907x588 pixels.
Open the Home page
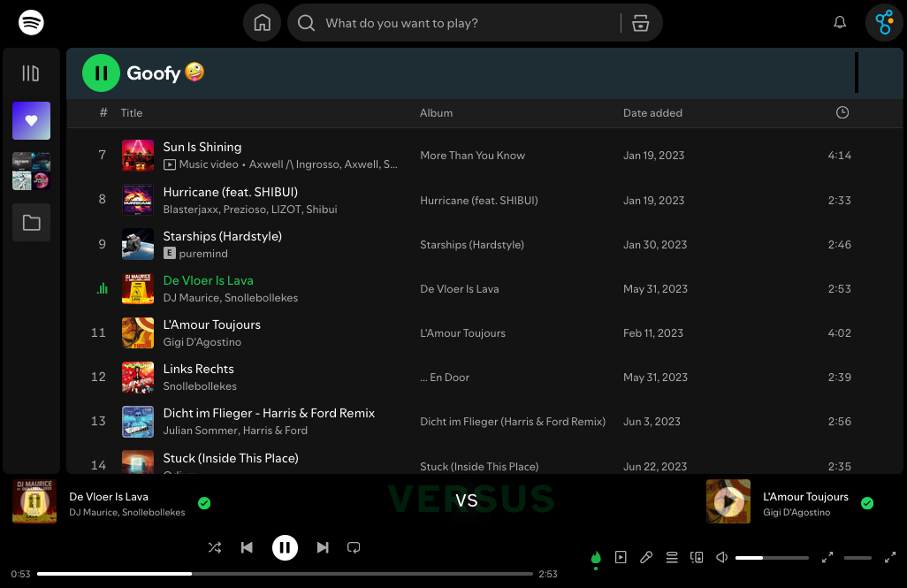tap(262, 22)
